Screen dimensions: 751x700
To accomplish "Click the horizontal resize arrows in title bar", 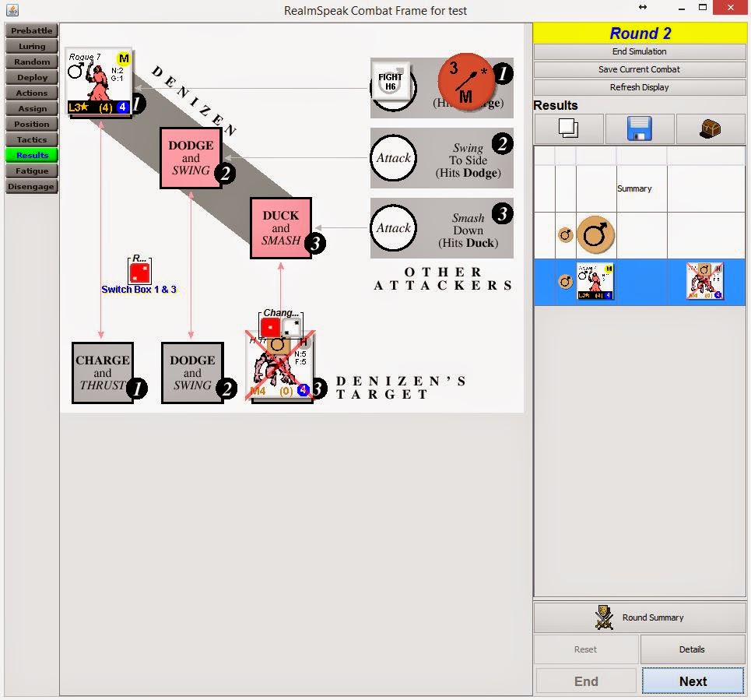I will [x=643, y=7].
